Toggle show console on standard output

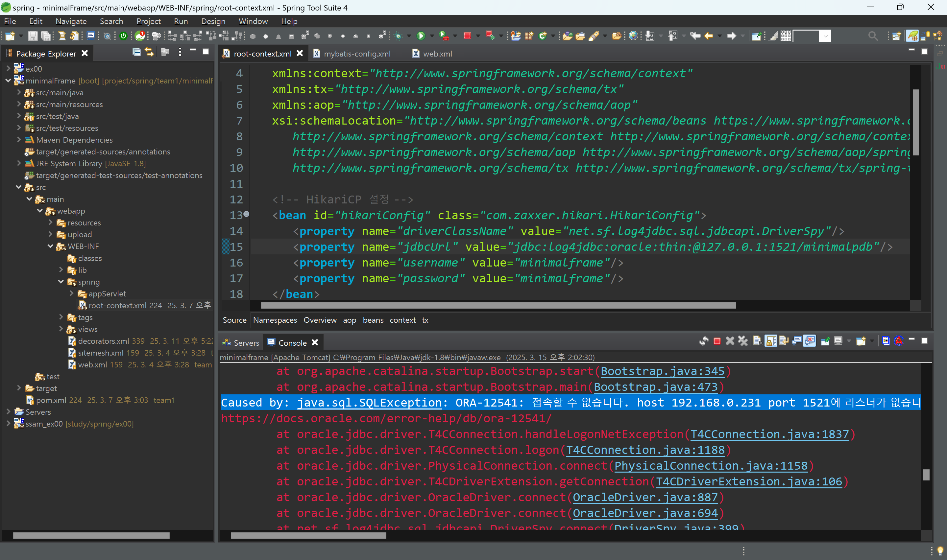coord(796,341)
